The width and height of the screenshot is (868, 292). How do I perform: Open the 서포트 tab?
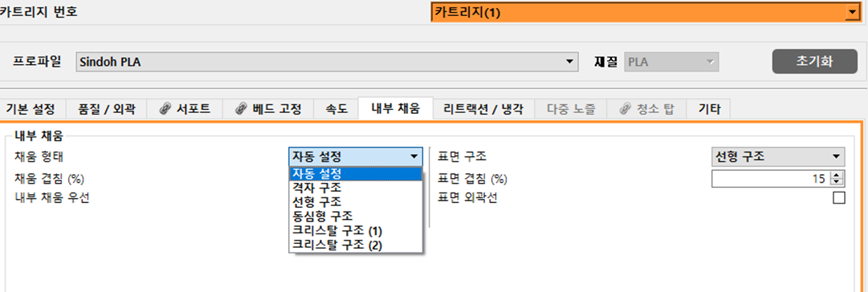point(185,109)
